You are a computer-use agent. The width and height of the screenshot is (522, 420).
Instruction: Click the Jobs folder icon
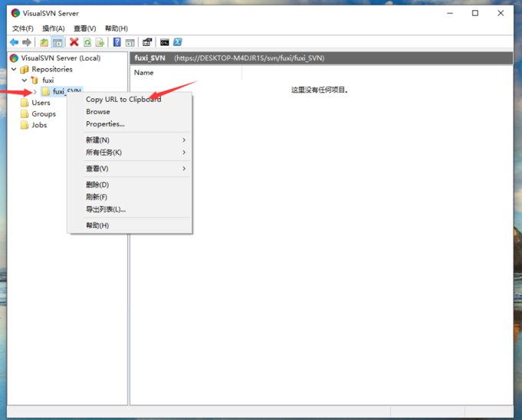click(25, 125)
